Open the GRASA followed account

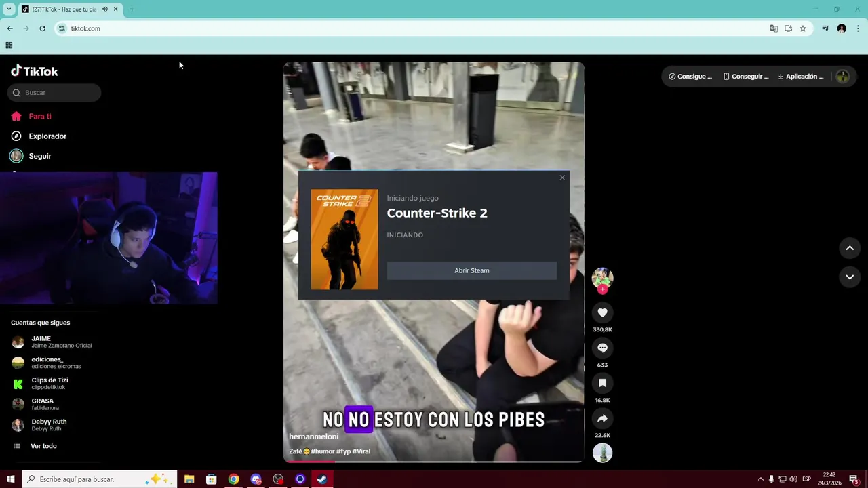(x=36, y=404)
